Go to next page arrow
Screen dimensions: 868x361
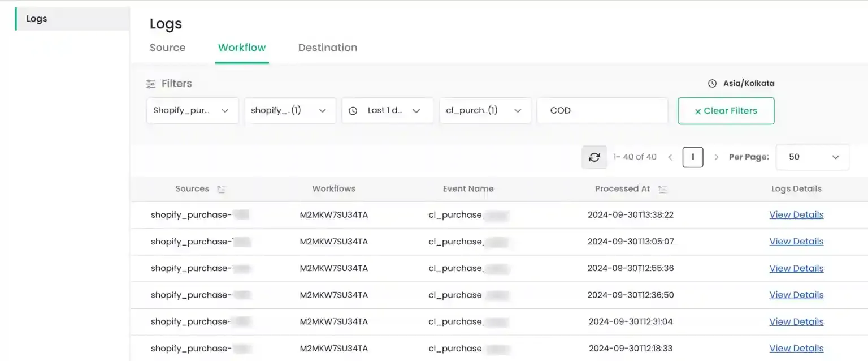point(716,157)
